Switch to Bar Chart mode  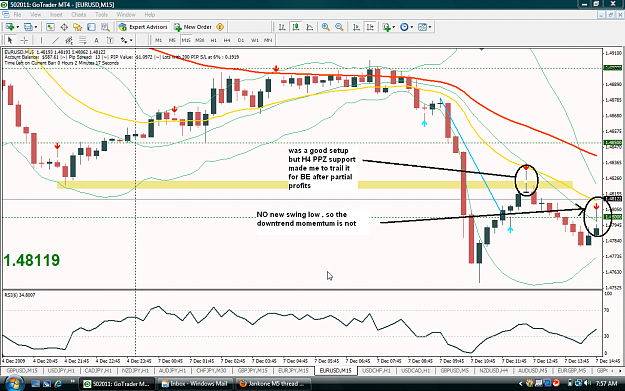pyautogui.click(x=282, y=27)
